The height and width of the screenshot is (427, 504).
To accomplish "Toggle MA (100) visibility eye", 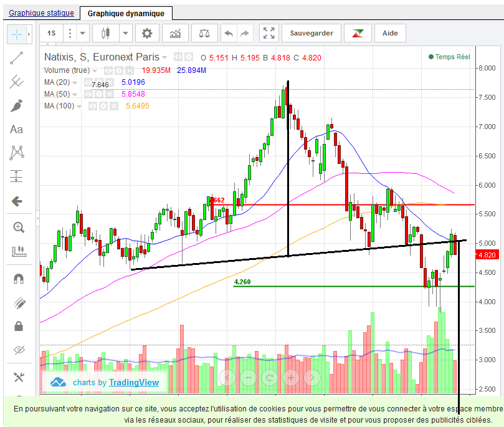I will click(x=93, y=106).
